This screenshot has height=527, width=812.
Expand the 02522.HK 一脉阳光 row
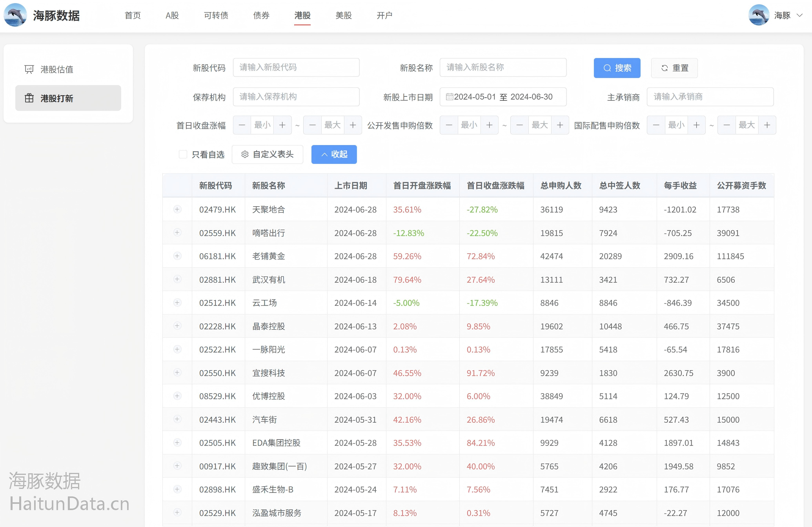click(177, 349)
